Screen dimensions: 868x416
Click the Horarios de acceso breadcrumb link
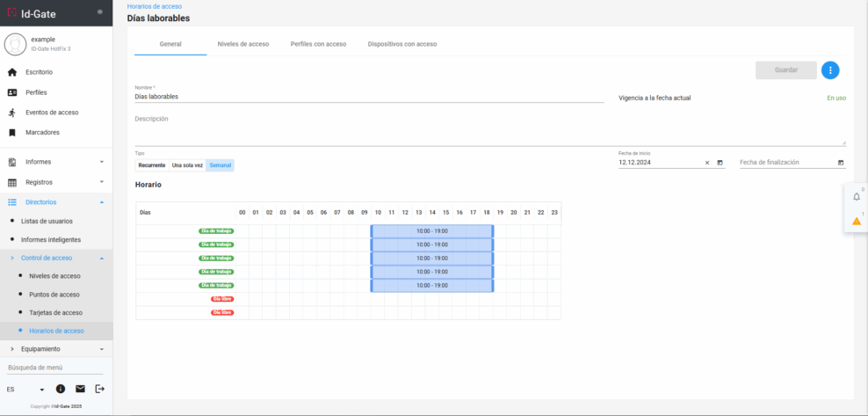click(155, 6)
